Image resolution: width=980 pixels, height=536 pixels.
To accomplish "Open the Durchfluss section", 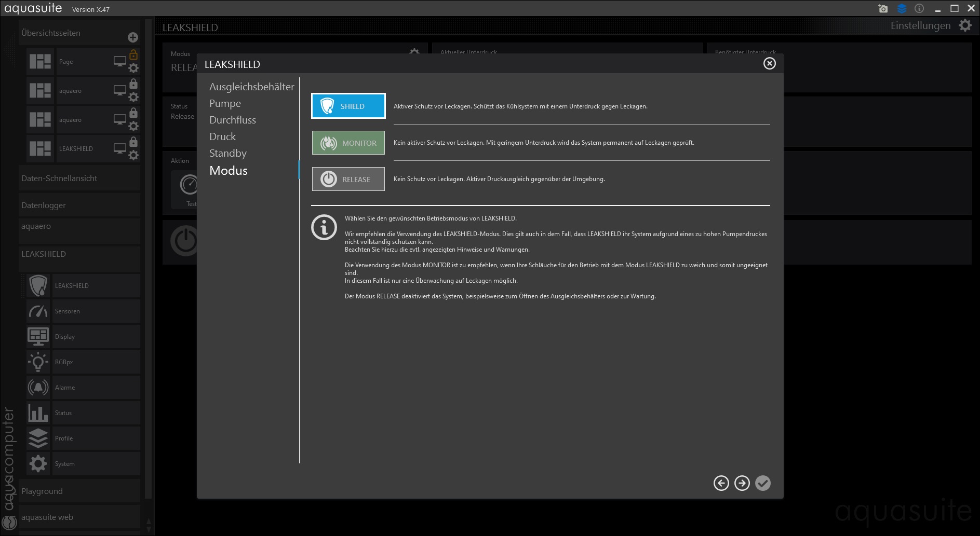I will [232, 120].
